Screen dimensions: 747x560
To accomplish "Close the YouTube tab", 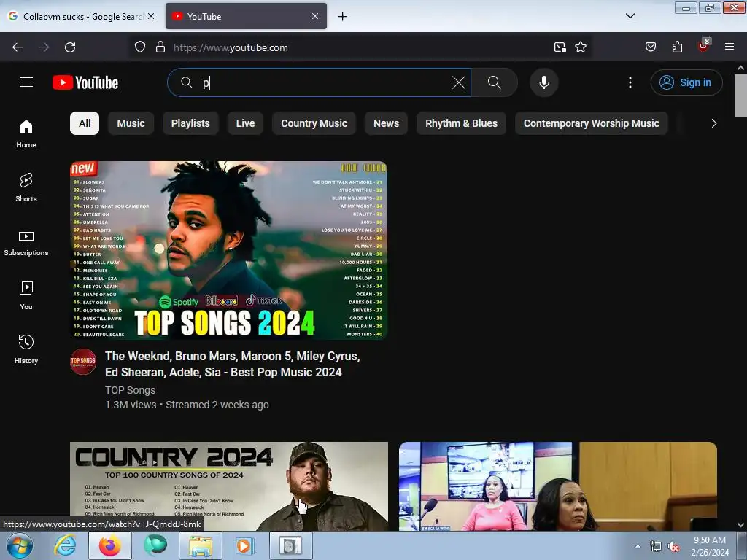I will coord(315,16).
